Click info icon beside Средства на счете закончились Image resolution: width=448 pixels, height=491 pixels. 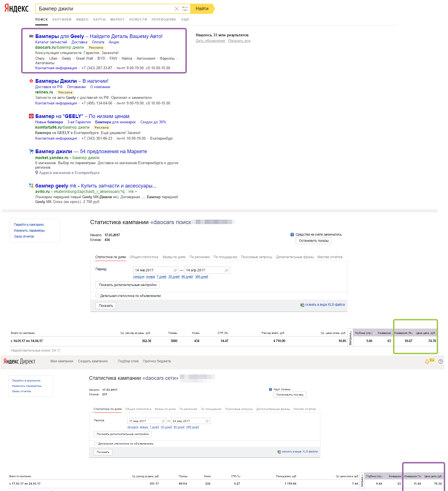(292, 235)
